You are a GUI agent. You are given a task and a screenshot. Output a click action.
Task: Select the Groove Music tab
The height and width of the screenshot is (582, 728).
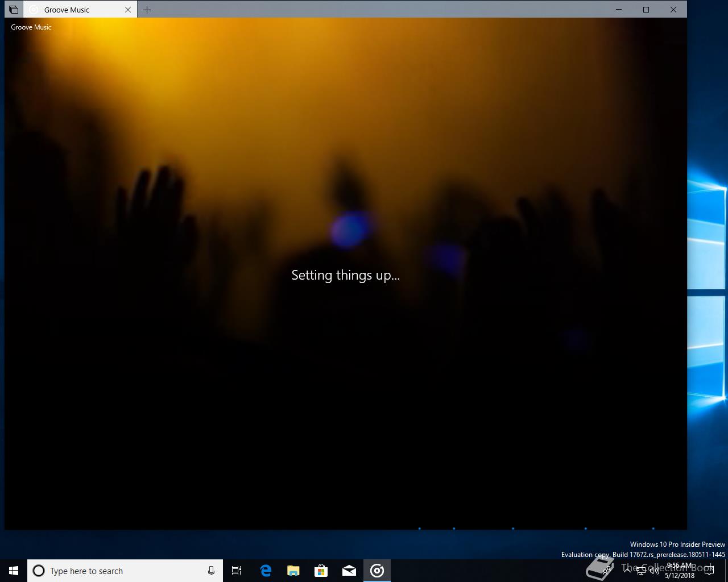pos(80,10)
